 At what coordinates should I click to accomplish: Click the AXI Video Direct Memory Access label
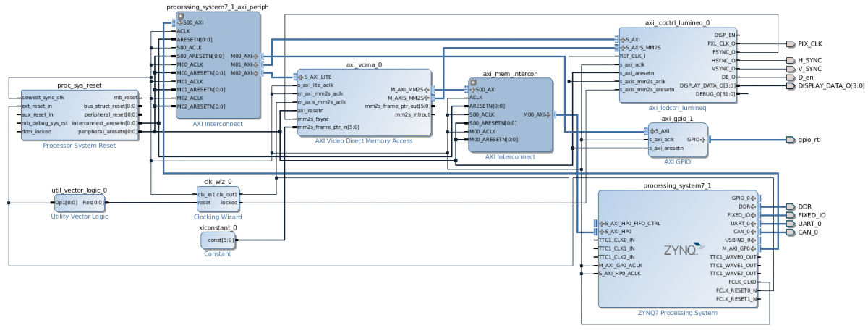point(363,140)
